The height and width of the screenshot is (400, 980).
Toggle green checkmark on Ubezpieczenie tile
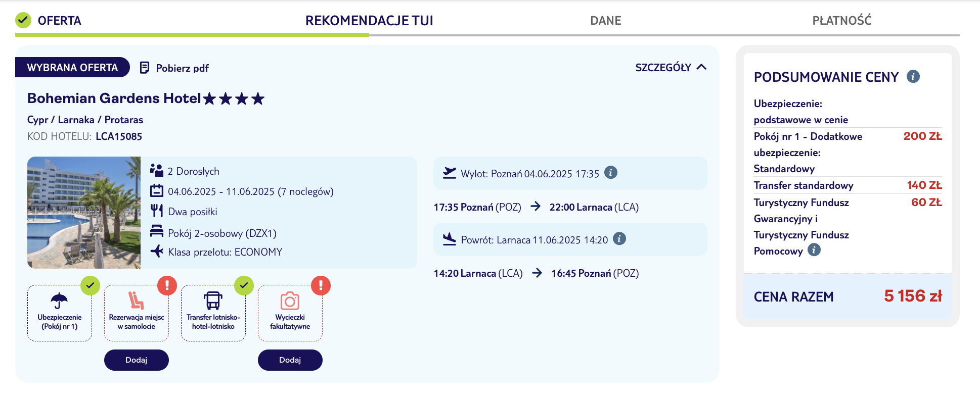click(90, 285)
